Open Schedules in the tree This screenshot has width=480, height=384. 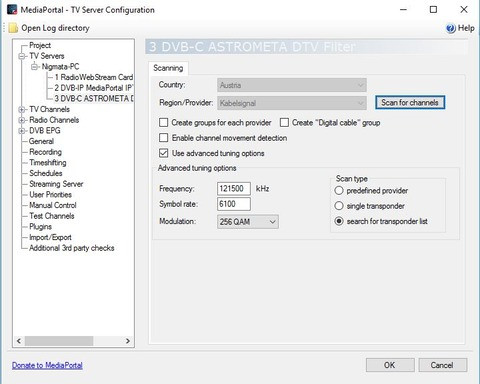[46, 173]
